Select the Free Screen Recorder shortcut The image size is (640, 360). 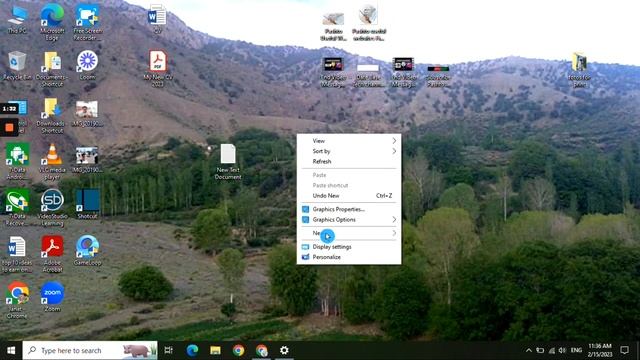(x=87, y=22)
